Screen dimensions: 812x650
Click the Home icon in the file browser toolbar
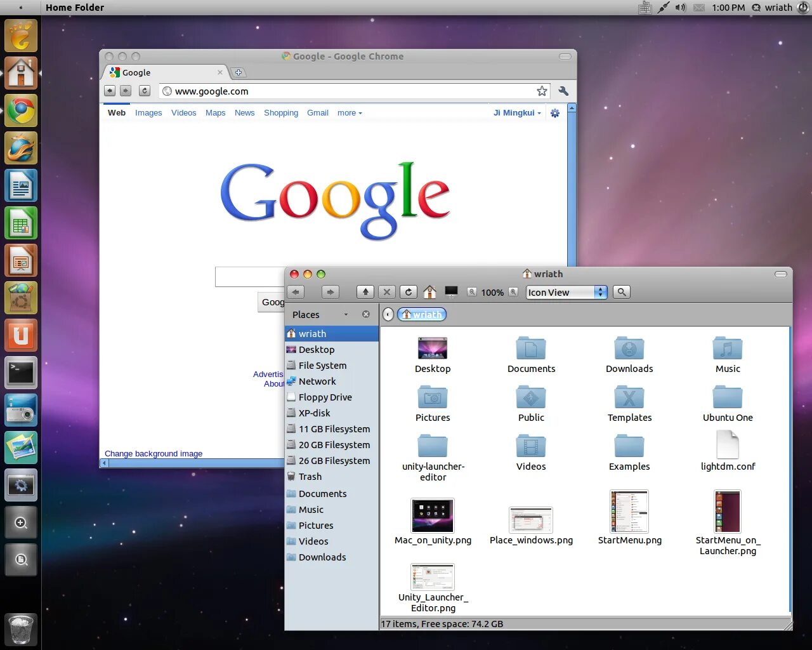pos(429,292)
